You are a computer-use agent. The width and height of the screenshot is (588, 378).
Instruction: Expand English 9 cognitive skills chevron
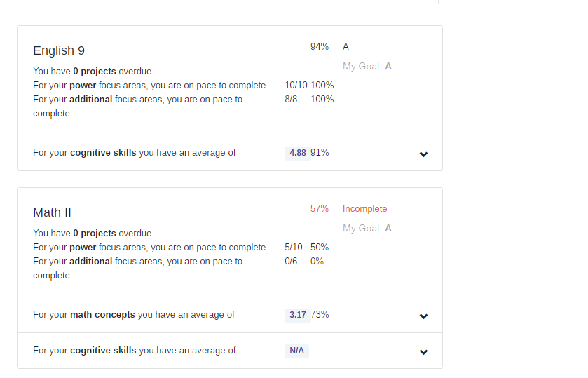coord(423,154)
